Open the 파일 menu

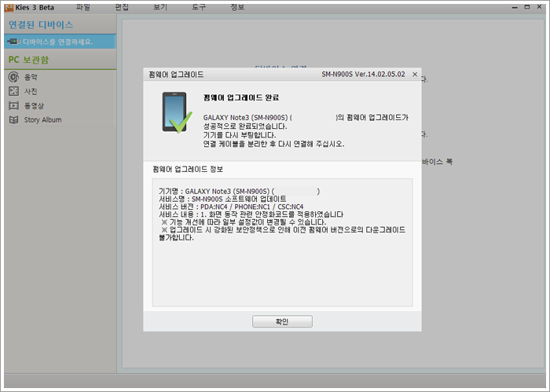coord(83,7)
